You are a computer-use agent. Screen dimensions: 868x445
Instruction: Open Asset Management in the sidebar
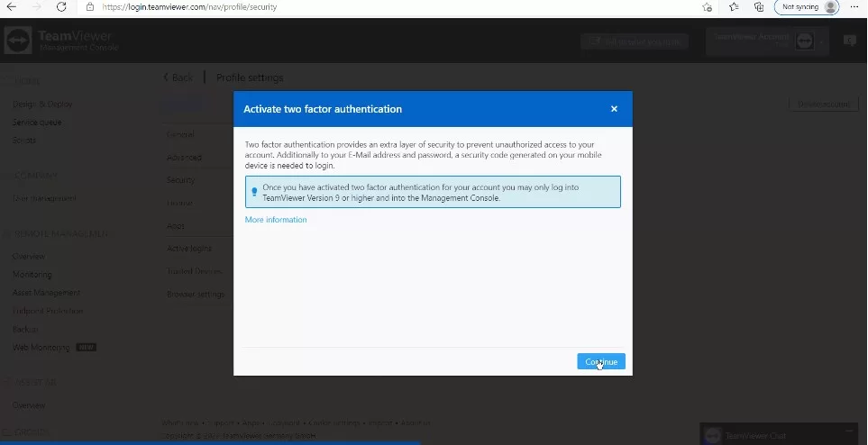coord(46,293)
